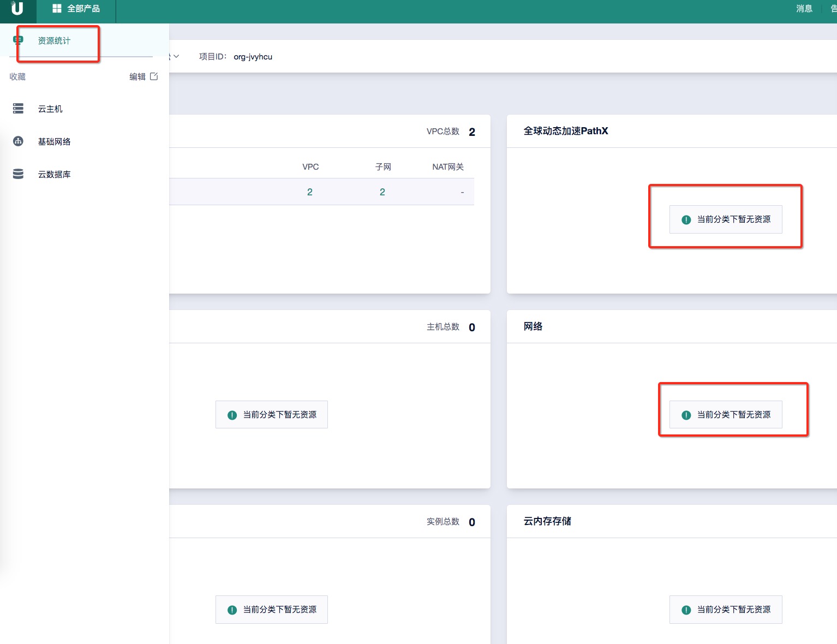The height and width of the screenshot is (644, 837).
Task: Click the edit icon beside 编辑
Action: tap(154, 76)
